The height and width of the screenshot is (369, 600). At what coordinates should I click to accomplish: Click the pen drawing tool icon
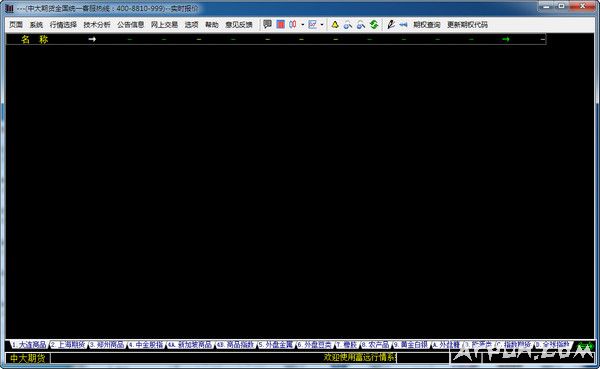(x=391, y=24)
